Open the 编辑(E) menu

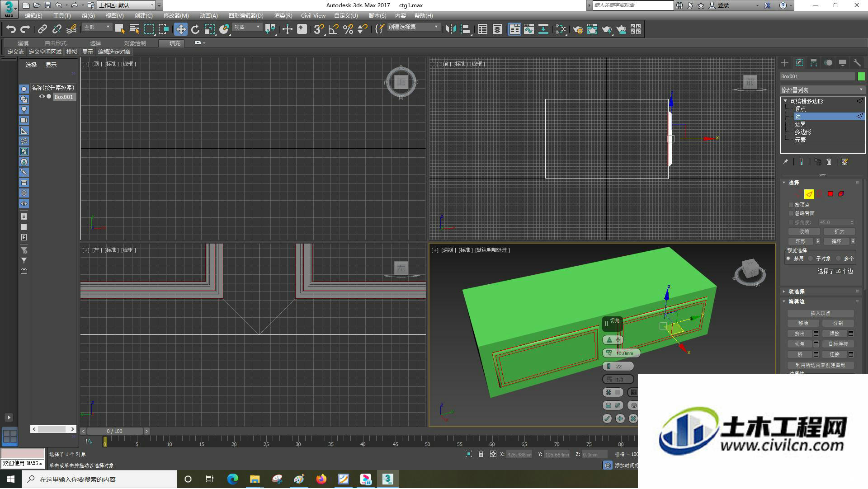pos(33,16)
